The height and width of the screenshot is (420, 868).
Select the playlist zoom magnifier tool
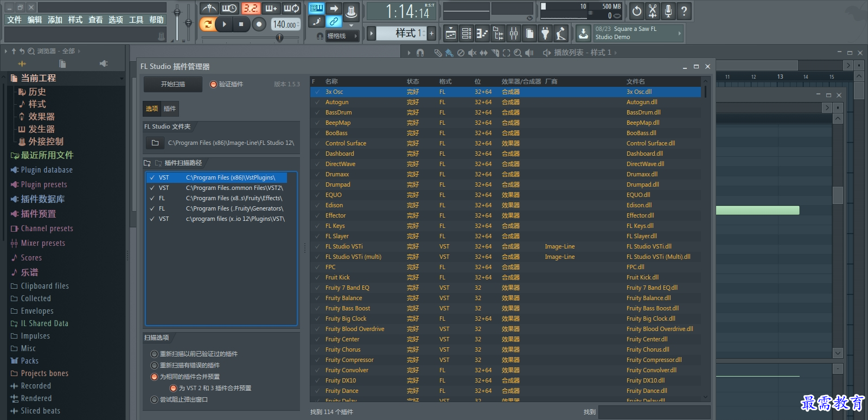tap(518, 53)
